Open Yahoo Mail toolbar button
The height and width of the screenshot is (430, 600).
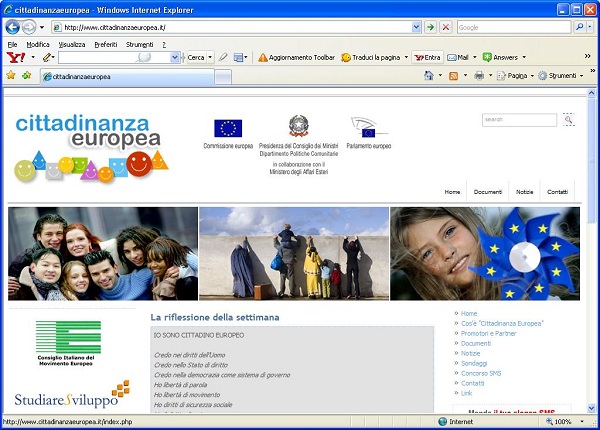point(458,57)
